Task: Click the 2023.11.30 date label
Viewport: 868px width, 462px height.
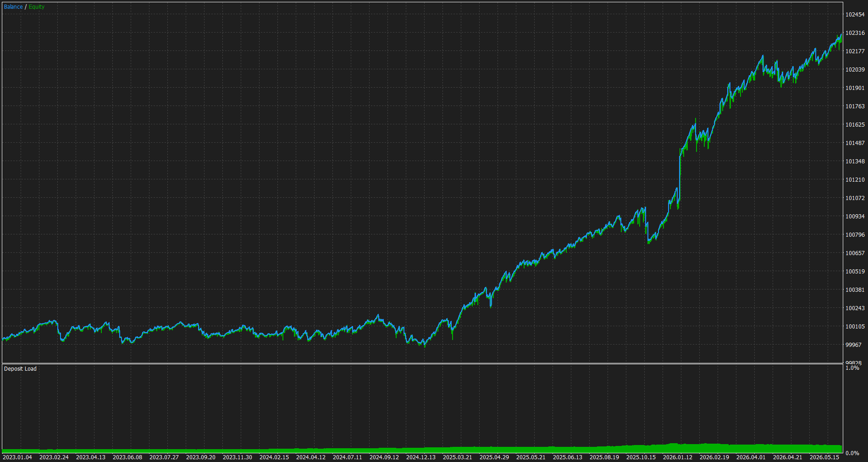Action: (x=238, y=457)
